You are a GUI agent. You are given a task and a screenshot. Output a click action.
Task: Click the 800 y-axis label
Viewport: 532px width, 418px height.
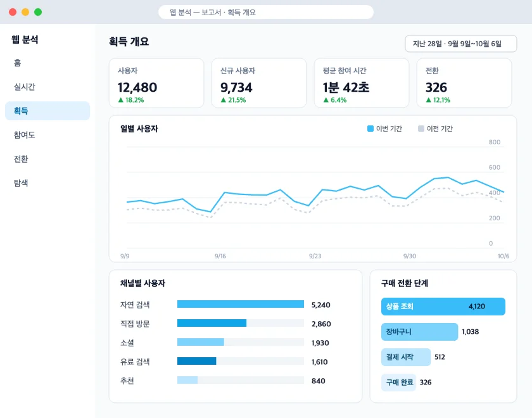coord(495,142)
